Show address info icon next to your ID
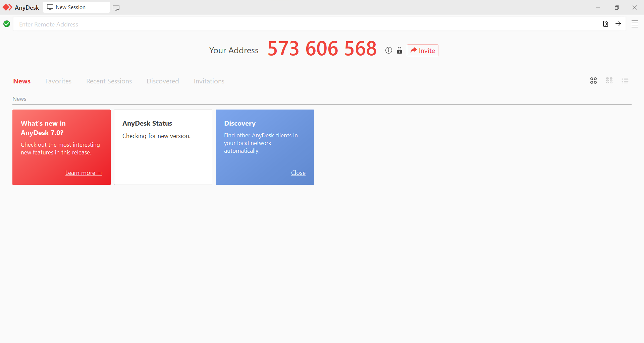The image size is (644, 343). click(x=389, y=50)
